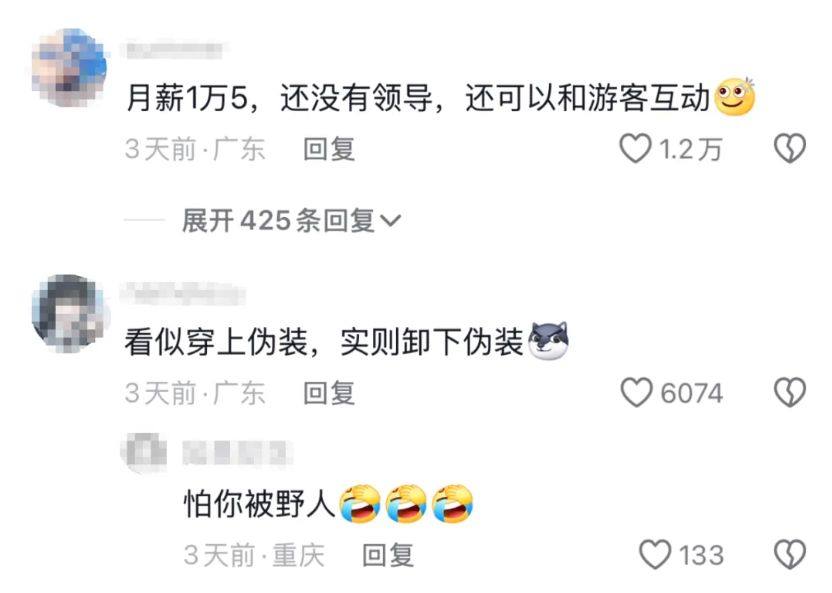This screenshot has height=593, width=832.
Task: Tap the husky dog emoji in second comment
Action: pos(549,341)
